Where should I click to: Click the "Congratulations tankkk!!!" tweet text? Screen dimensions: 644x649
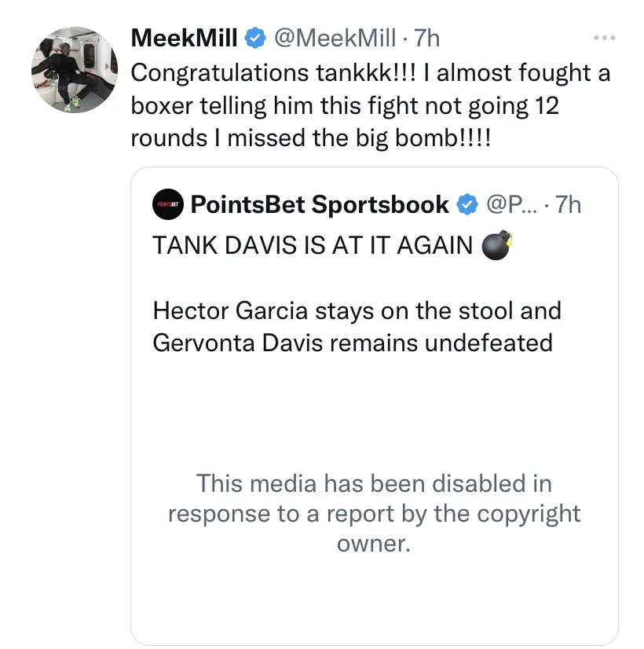pyautogui.click(x=273, y=73)
